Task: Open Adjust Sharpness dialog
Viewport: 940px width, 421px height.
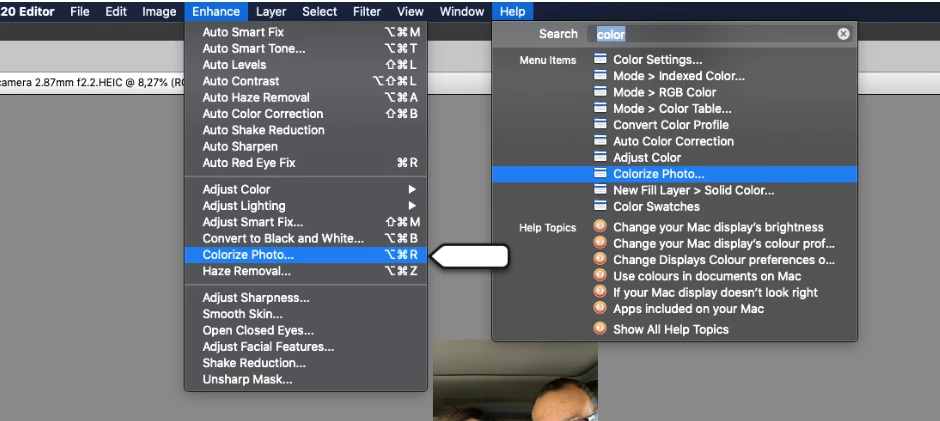Action: [306, 298]
